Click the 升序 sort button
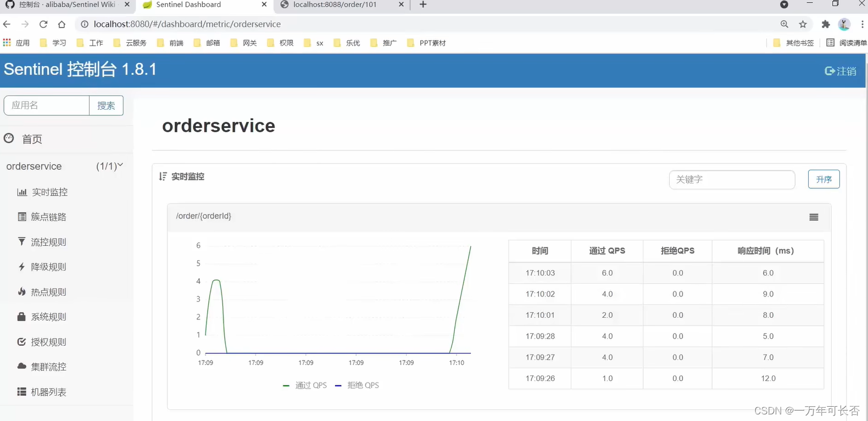Screen dimensions: 868x421 click(824, 179)
